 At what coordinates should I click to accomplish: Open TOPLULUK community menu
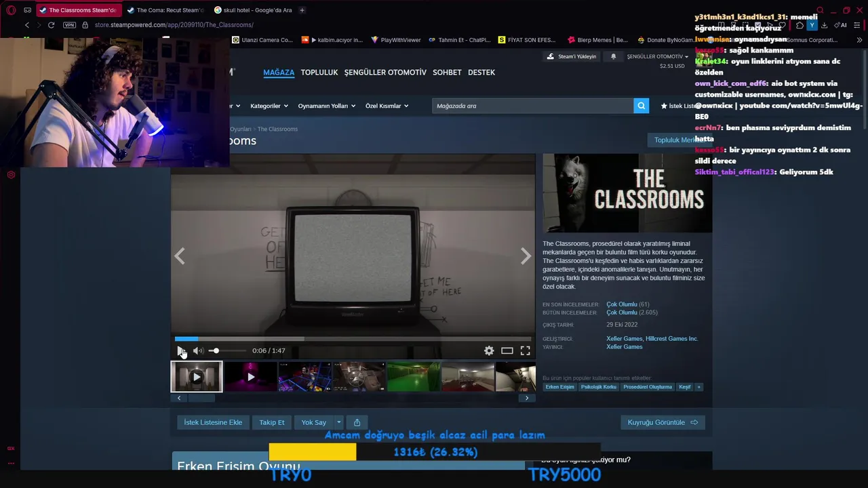click(319, 73)
